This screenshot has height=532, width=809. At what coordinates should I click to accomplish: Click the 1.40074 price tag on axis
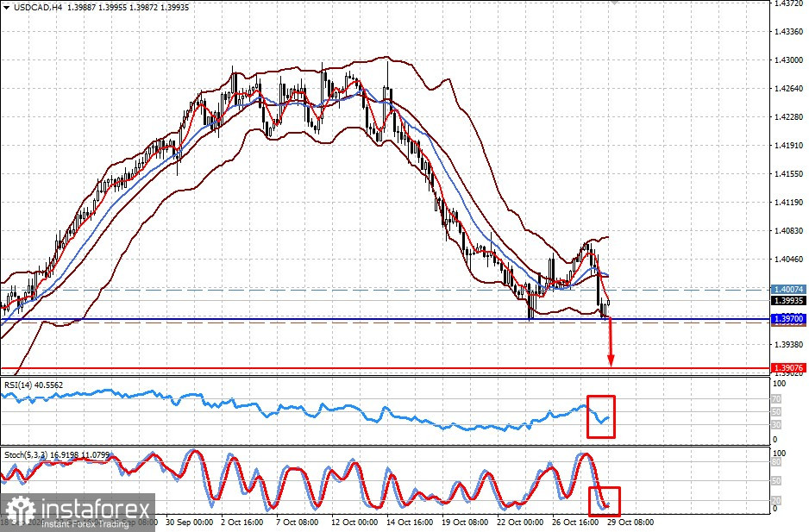(789, 290)
